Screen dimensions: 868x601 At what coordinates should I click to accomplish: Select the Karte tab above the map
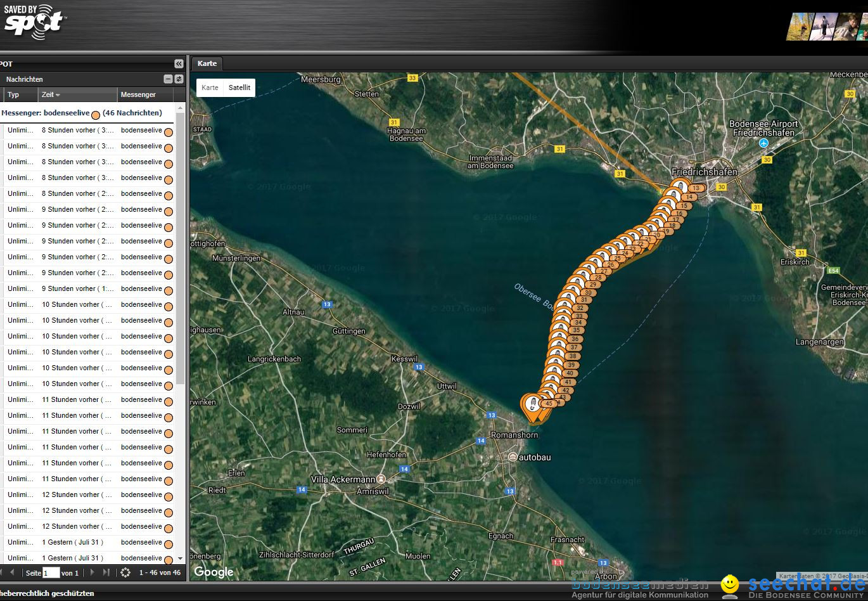pyautogui.click(x=207, y=63)
